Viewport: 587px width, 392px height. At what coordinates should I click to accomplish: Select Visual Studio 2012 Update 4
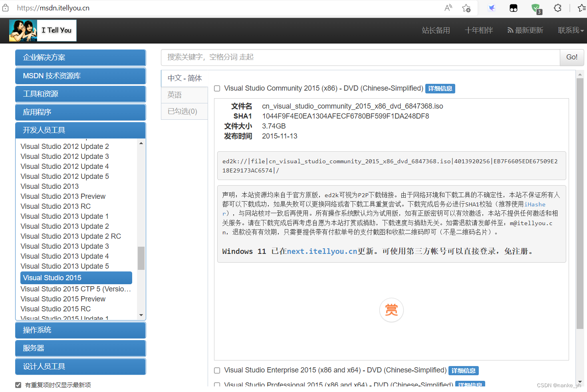(65, 166)
